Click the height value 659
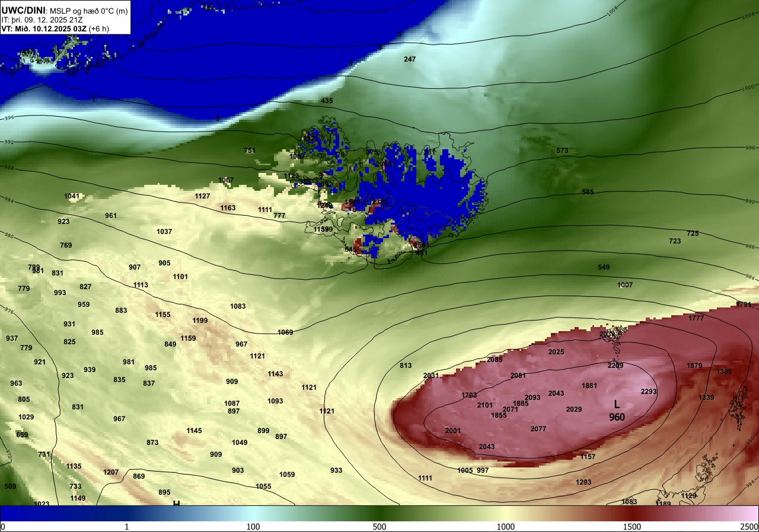Image resolution: width=759 pixels, height=532 pixels. 22,435
